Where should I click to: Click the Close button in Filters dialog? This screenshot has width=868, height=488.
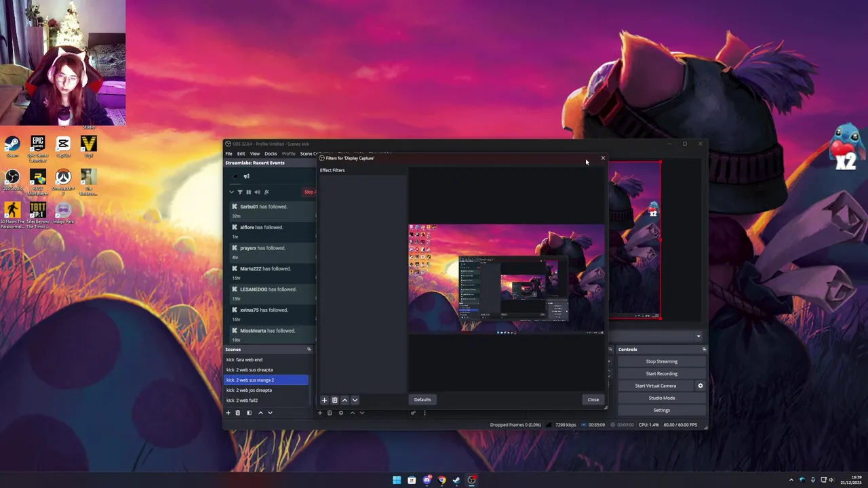pos(593,399)
